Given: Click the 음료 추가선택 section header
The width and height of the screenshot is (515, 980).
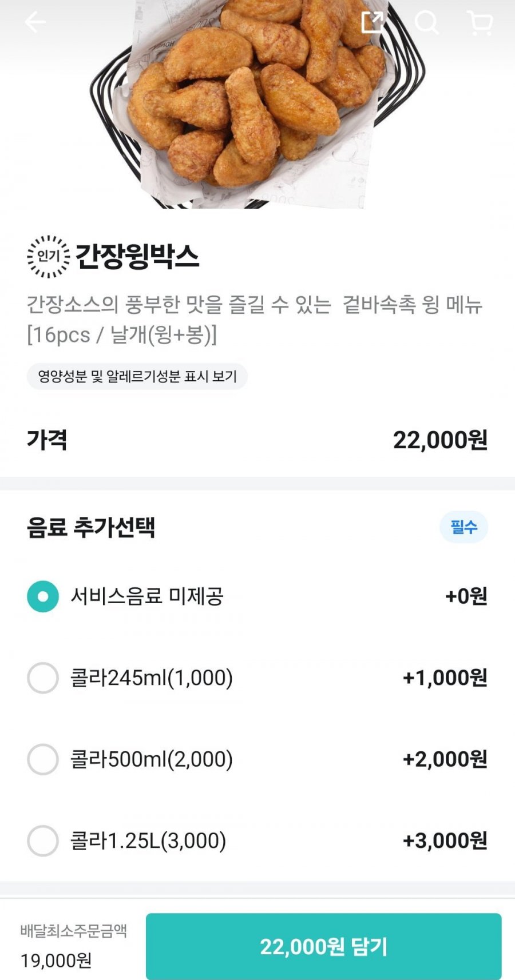Looking at the screenshot, I should pos(91,527).
